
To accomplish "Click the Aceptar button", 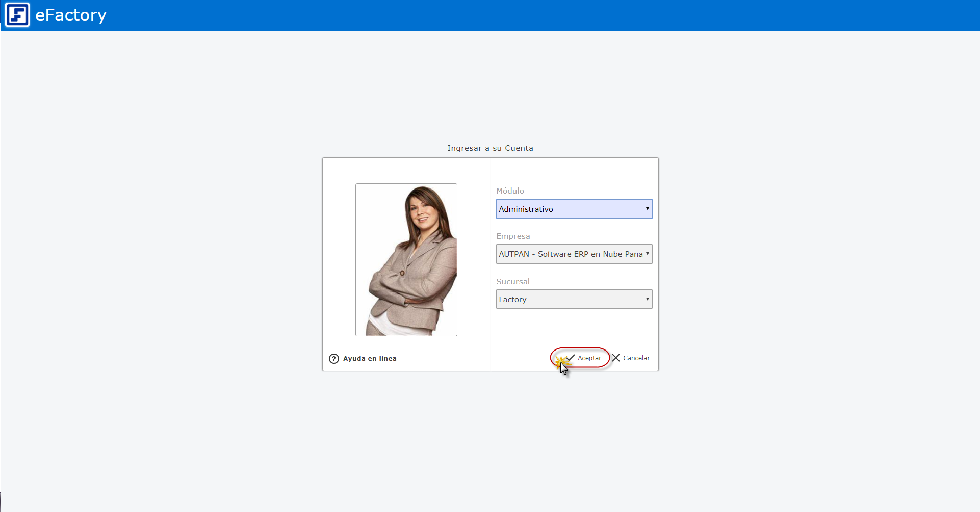I will [583, 358].
